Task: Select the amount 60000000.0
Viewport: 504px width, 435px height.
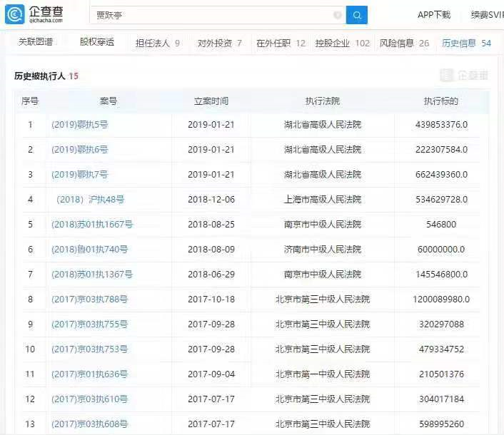Action: pos(441,250)
